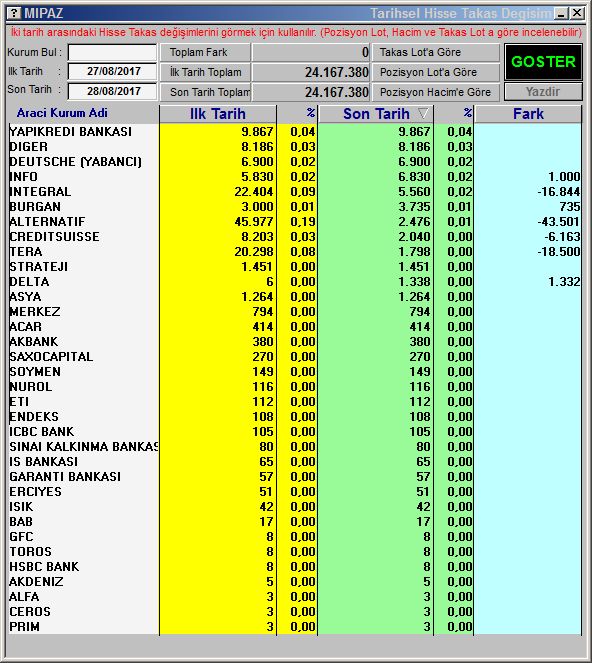Image resolution: width=592 pixels, height=663 pixels.
Task: Select ENDEKS row name
Action: click(x=34, y=417)
